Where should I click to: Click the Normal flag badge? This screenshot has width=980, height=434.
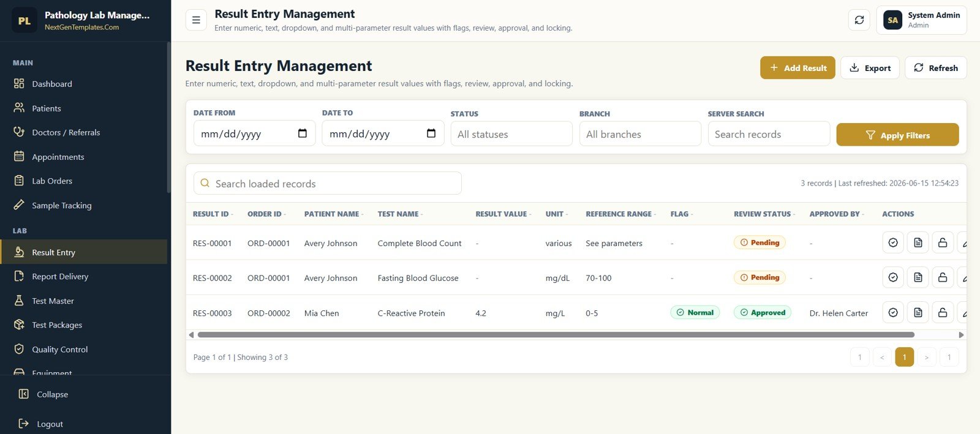(695, 312)
